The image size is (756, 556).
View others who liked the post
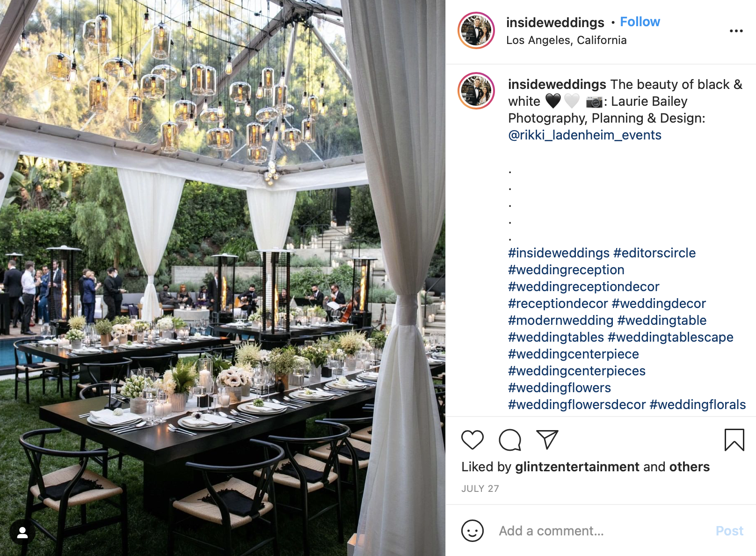pos(689,467)
